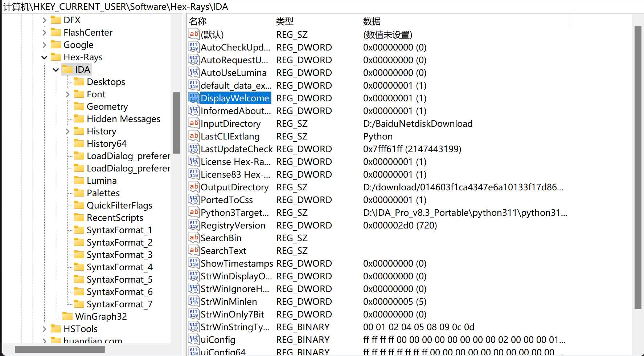Image resolution: width=644 pixels, height=356 pixels.
Task: Expand the FlashCenter registry key
Action: (44, 32)
